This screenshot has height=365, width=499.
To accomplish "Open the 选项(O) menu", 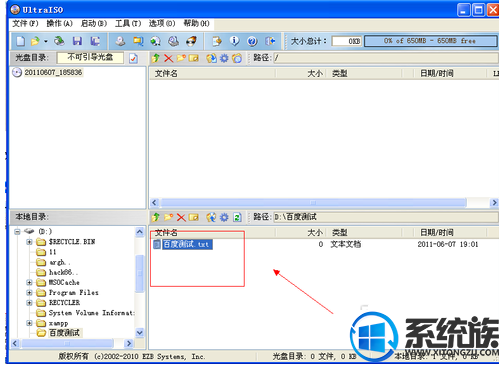I will [x=162, y=23].
